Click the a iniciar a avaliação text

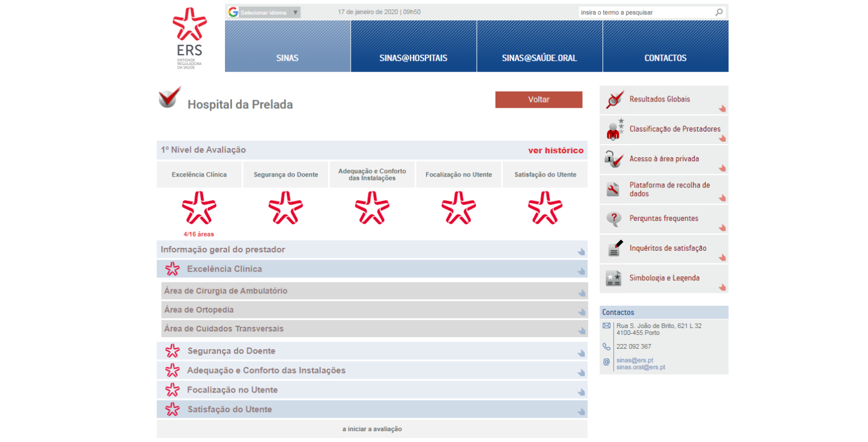tap(372, 429)
